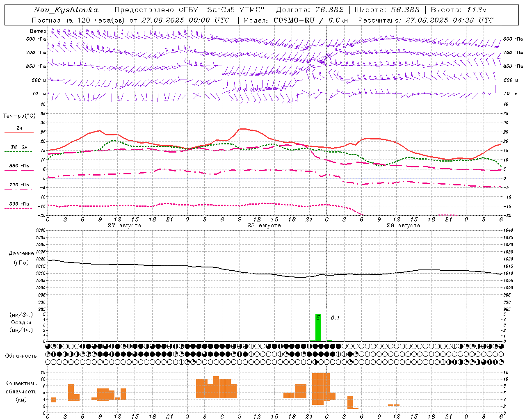Select the "Конвективн." convective cloud label
Screen dimensions: 525x420
(x=21, y=383)
